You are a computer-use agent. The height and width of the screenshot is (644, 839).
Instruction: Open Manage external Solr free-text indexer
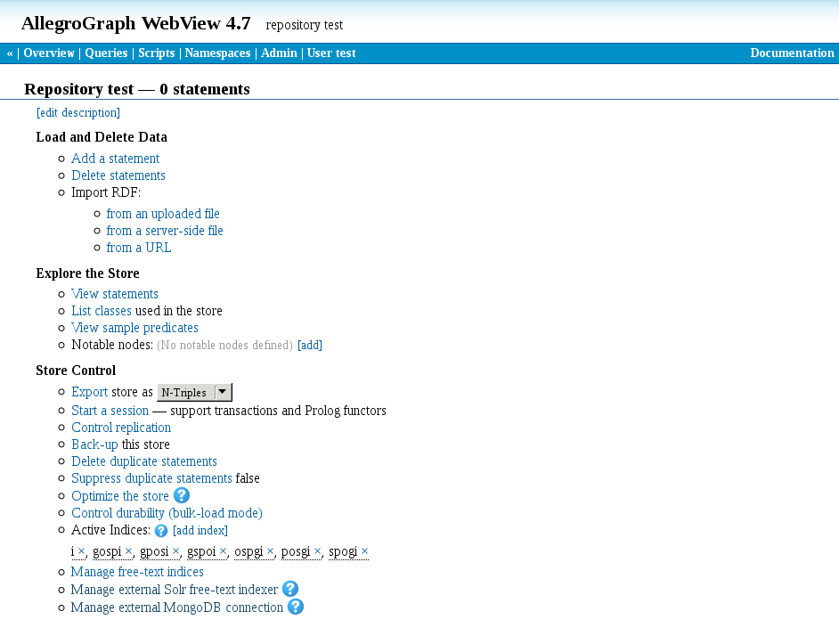(174, 590)
